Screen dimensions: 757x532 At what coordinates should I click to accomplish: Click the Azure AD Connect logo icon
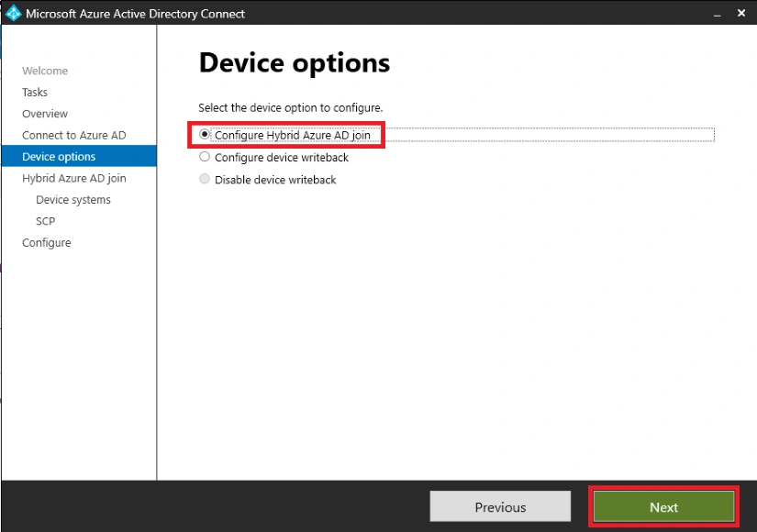pyautogui.click(x=13, y=13)
